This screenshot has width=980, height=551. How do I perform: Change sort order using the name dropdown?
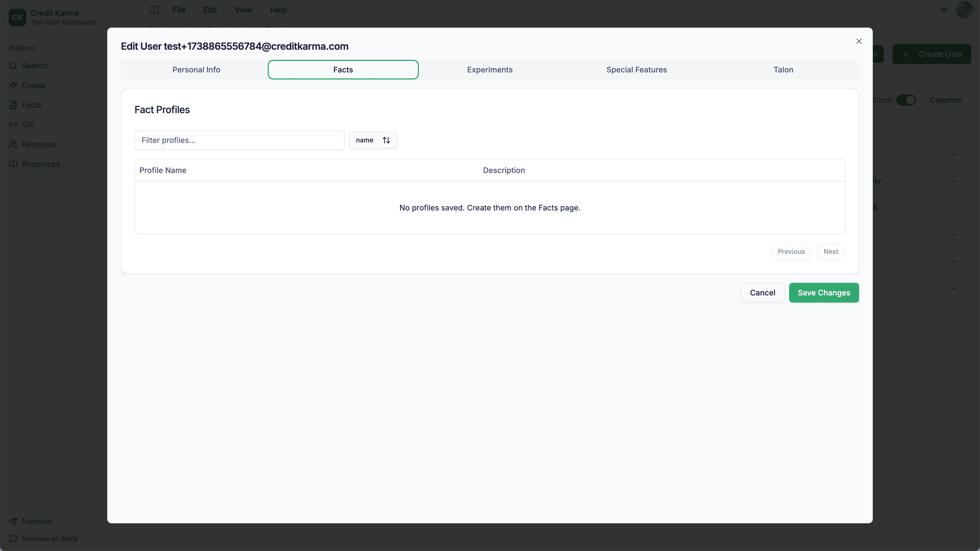coord(373,140)
